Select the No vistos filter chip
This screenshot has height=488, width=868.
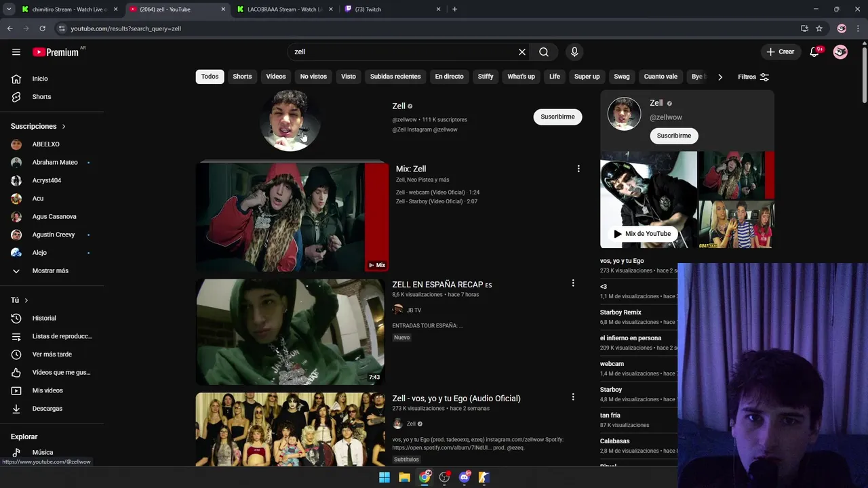[x=313, y=77]
